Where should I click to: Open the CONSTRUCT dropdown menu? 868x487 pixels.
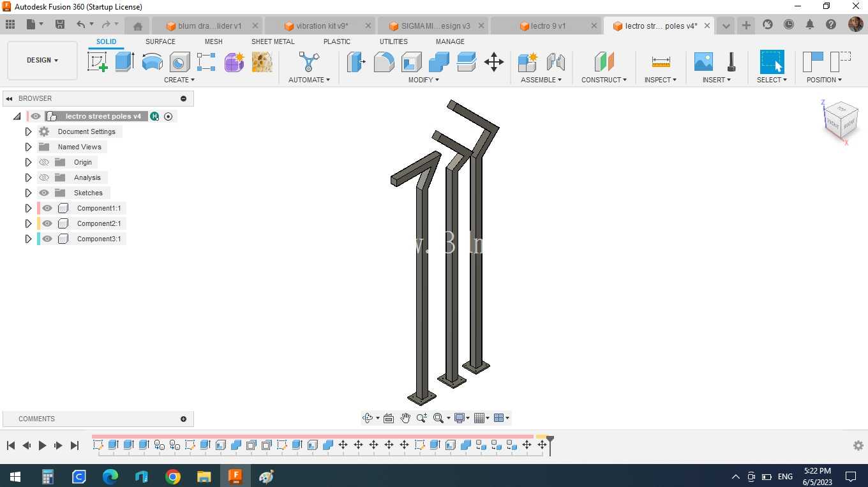point(604,80)
